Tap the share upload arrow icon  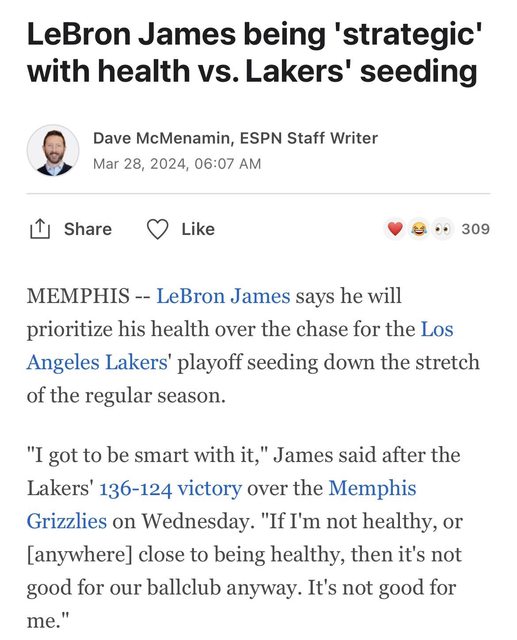(40, 229)
